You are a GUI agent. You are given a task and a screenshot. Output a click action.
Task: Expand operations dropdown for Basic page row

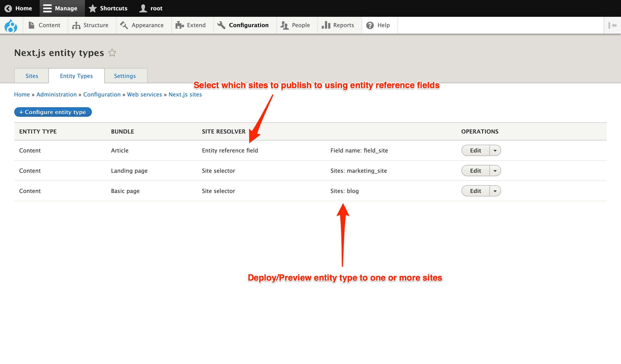(x=495, y=191)
